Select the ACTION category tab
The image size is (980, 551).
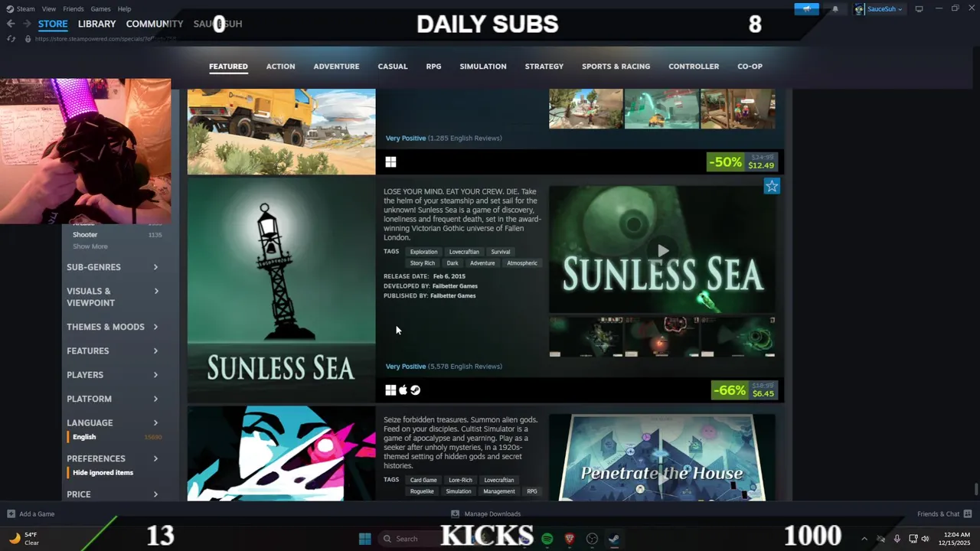pyautogui.click(x=280, y=67)
